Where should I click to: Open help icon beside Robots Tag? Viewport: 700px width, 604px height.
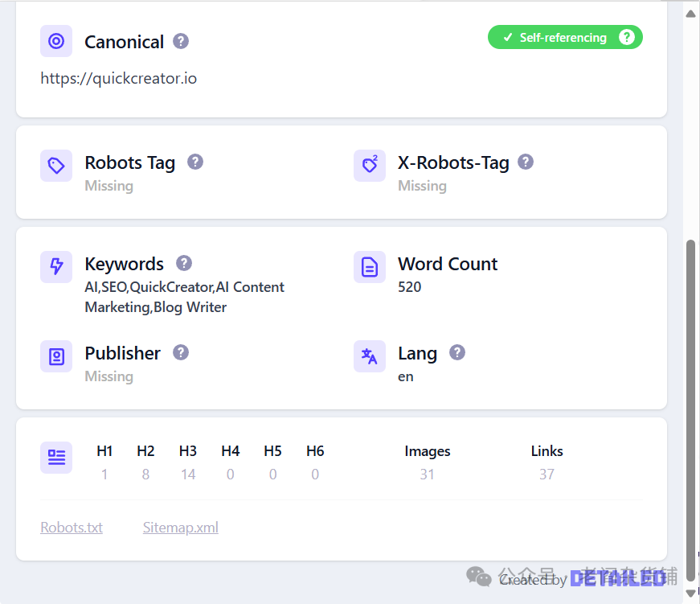(195, 162)
